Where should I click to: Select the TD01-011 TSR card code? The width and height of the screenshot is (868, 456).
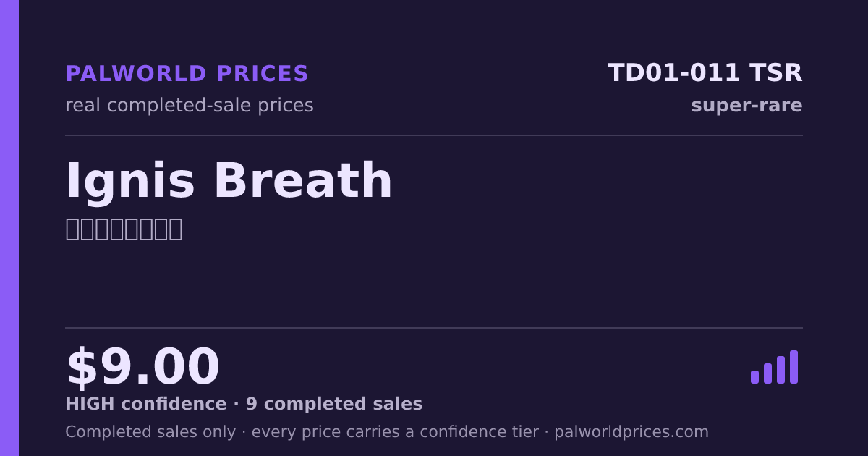[x=705, y=73]
